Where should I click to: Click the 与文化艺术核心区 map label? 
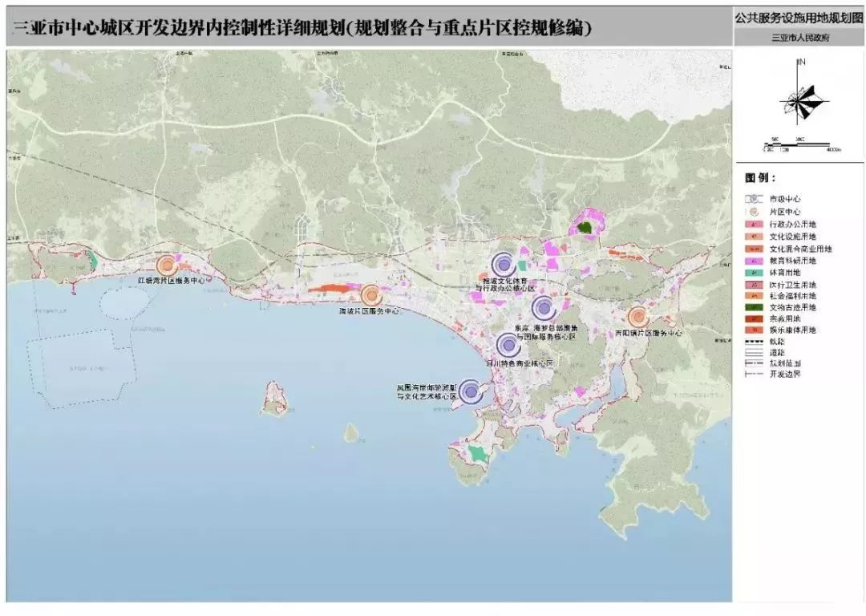(x=427, y=397)
